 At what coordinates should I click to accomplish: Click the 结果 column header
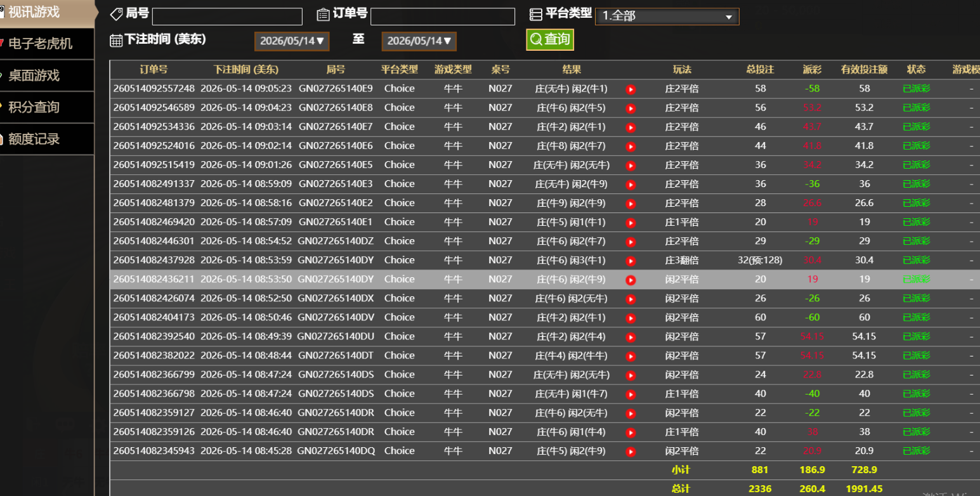(x=572, y=70)
